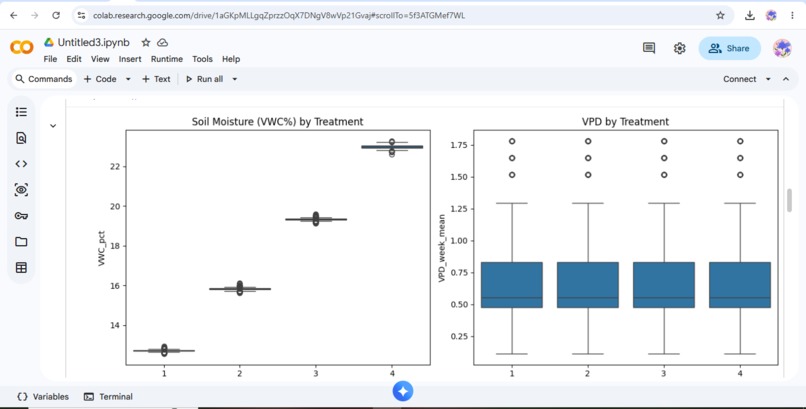Add a new Code cell
806x409 pixels.
(x=100, y=79)
